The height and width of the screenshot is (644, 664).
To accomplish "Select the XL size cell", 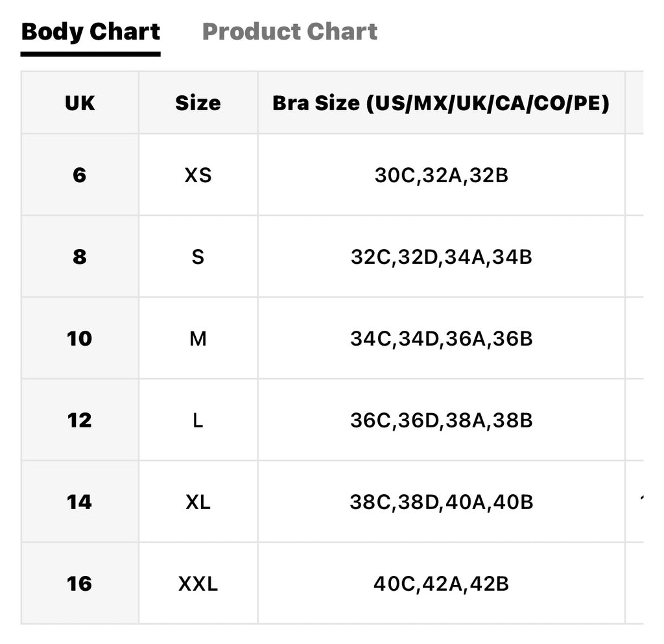I will click(198, 502).
